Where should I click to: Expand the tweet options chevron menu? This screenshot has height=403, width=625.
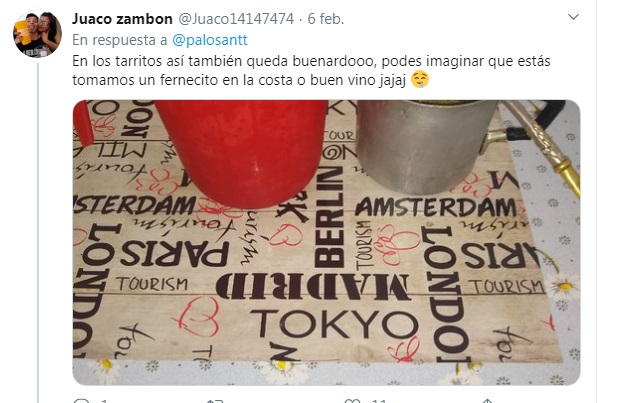(573, 17)
